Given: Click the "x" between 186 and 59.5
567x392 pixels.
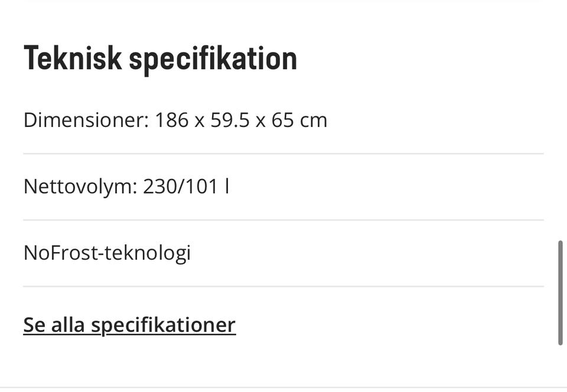Looking at the screenshot, I should tap(200, 120).
